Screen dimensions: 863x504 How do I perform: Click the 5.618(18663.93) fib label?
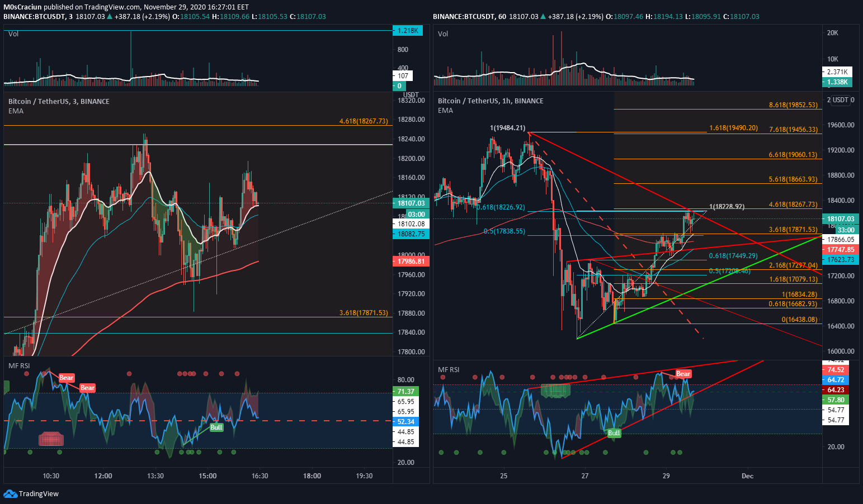(x=793, y=179)
